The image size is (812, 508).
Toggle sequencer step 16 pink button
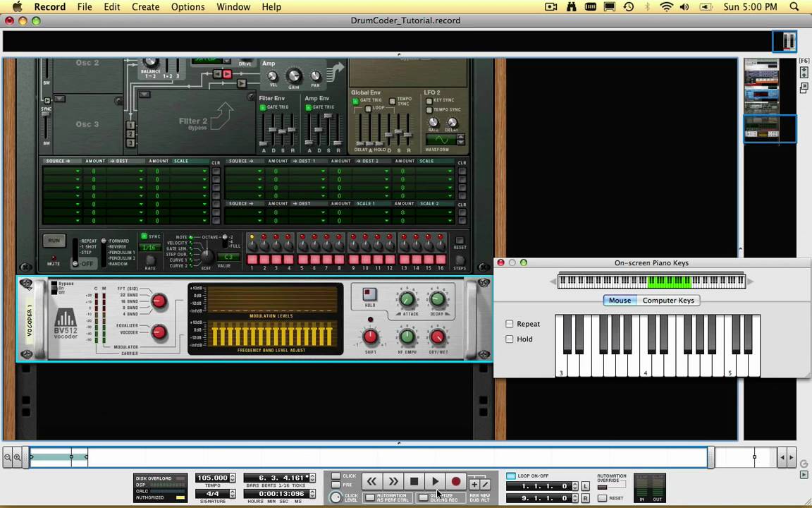tap(441, 259)
